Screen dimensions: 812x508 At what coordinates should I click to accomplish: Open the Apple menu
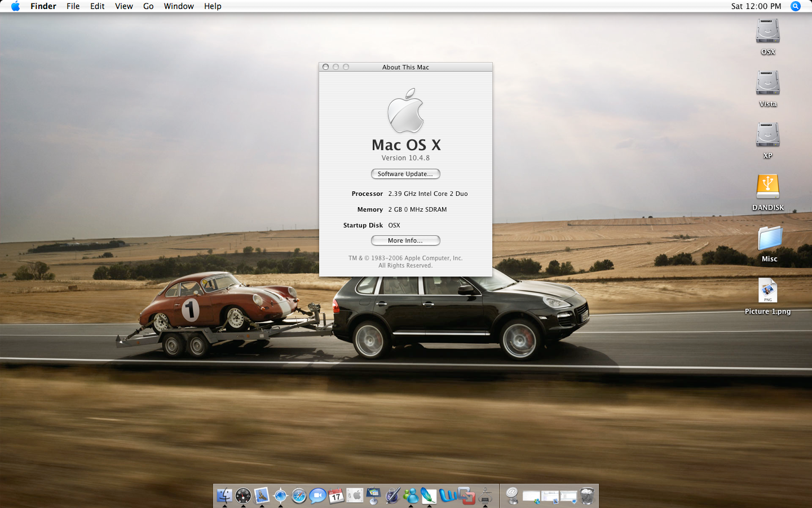pos(15,6)
